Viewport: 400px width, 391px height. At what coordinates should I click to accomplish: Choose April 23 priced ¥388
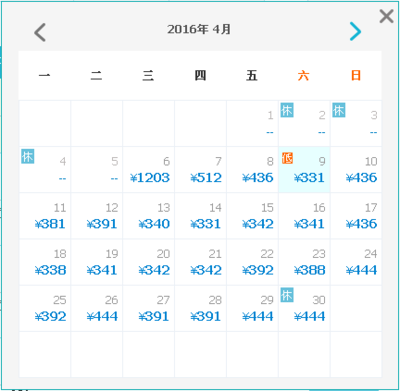click(304, 262)
